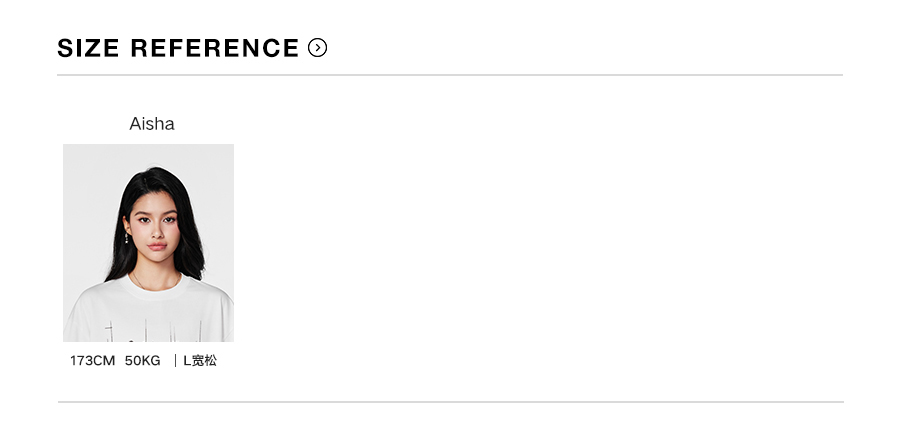Select the L宽松 size label
This screenshot has width=900, height=427.
200,360
